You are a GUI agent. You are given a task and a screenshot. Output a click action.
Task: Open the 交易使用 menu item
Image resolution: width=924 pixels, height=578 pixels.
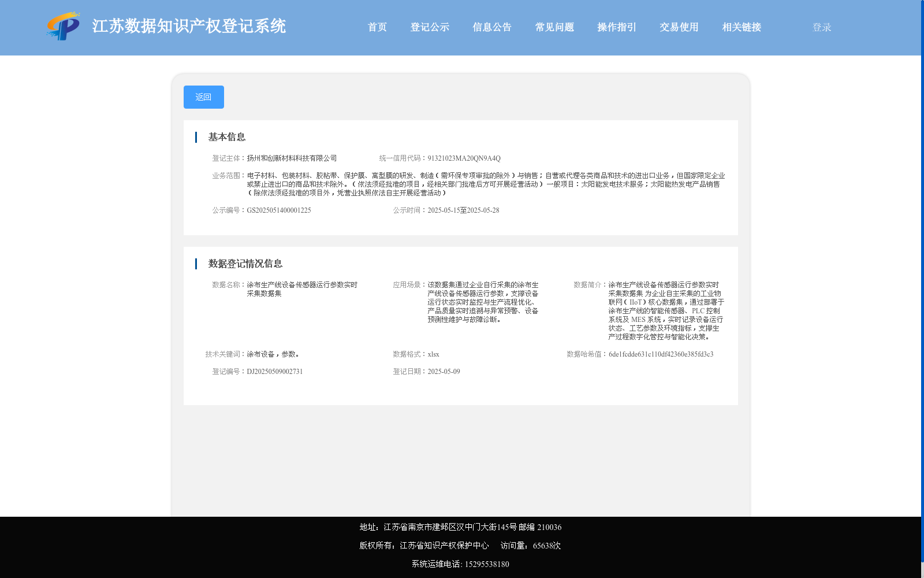pos(679,27)
